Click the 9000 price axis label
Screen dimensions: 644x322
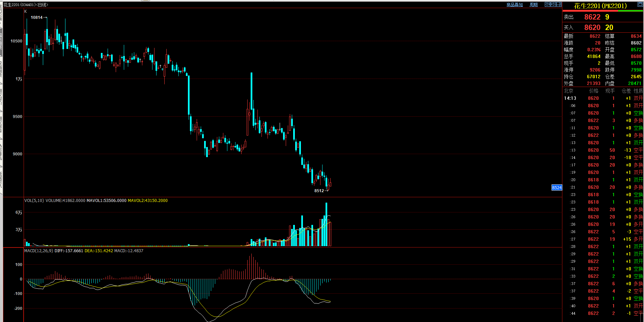pyautogui.click(x=18, y=154)
